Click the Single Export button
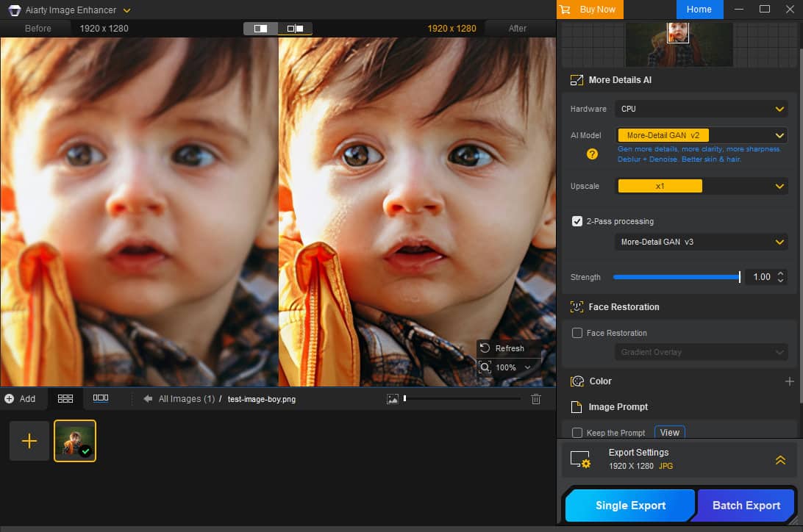Screen dimensions: 803x532 [x=630, y=506]
